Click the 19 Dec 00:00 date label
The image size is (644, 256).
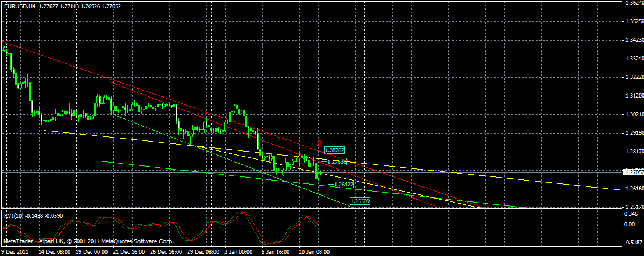click(x=91, y=251)
